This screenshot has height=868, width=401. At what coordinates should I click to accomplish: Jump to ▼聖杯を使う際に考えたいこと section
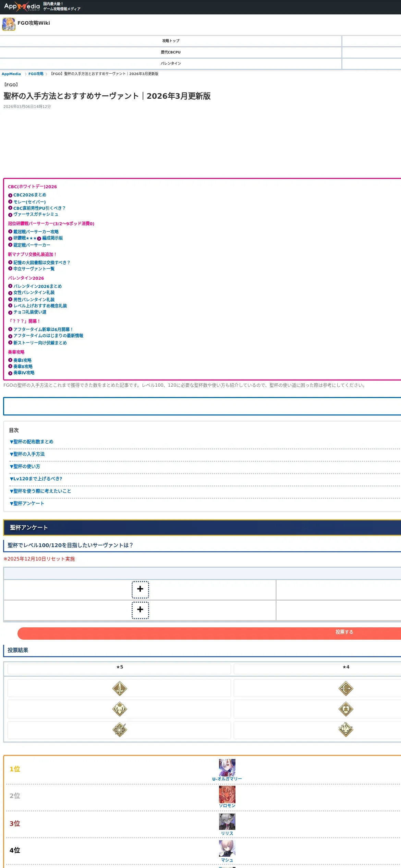[x=40, y=491]
